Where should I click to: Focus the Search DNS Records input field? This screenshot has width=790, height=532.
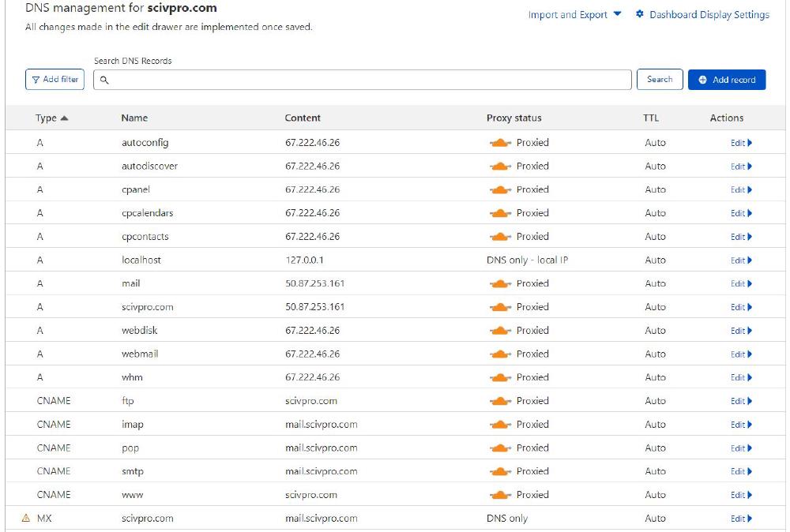pos(363,80)
